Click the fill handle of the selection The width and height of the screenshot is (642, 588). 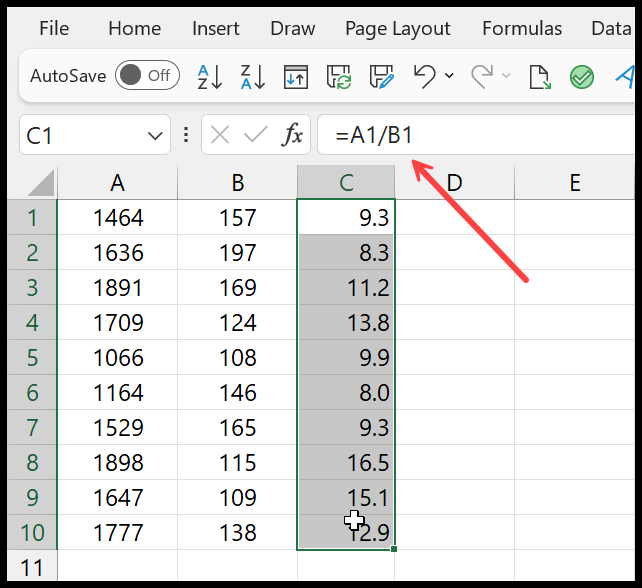(394, 549)
